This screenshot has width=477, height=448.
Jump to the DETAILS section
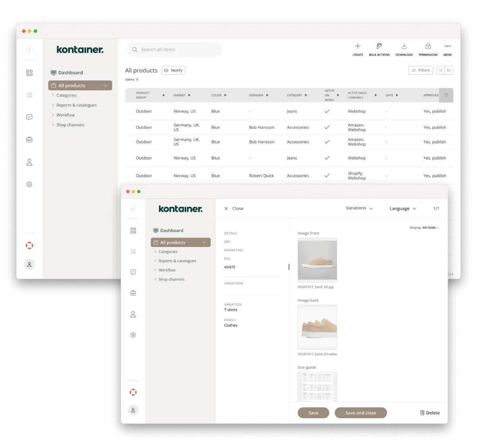pyautogui.click(x=231, y=233)
